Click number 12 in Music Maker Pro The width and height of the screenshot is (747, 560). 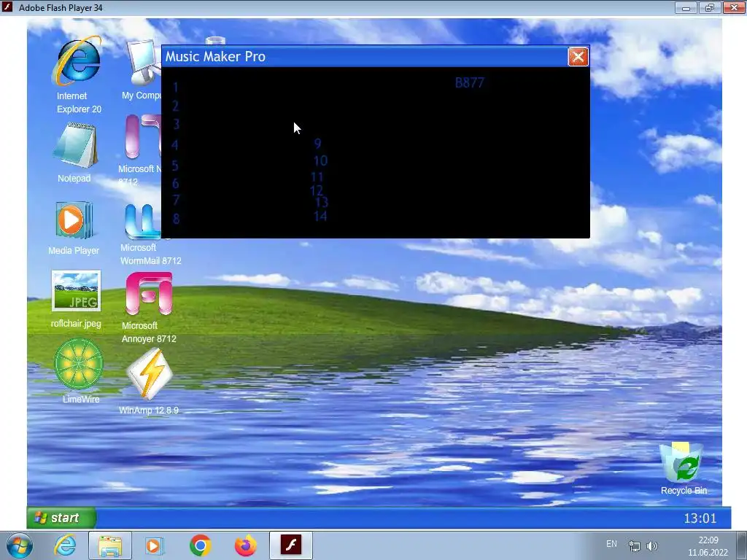pyautogui.click(x=317, y=190)
